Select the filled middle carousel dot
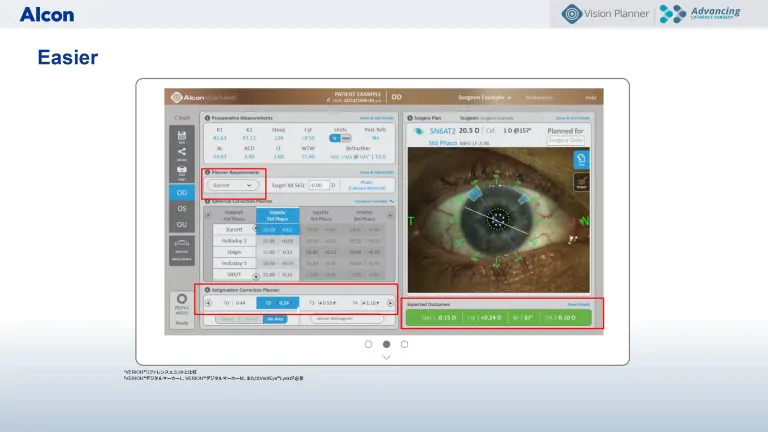 [386, 344]
